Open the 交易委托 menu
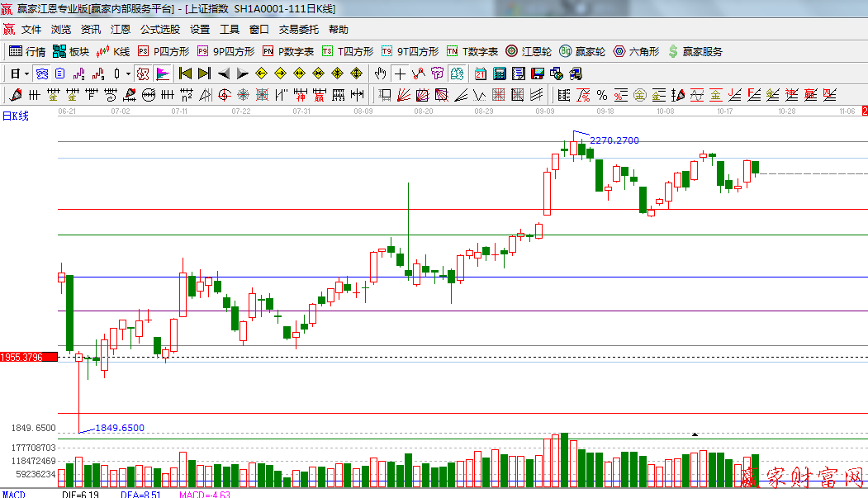 tap(298, 29)
